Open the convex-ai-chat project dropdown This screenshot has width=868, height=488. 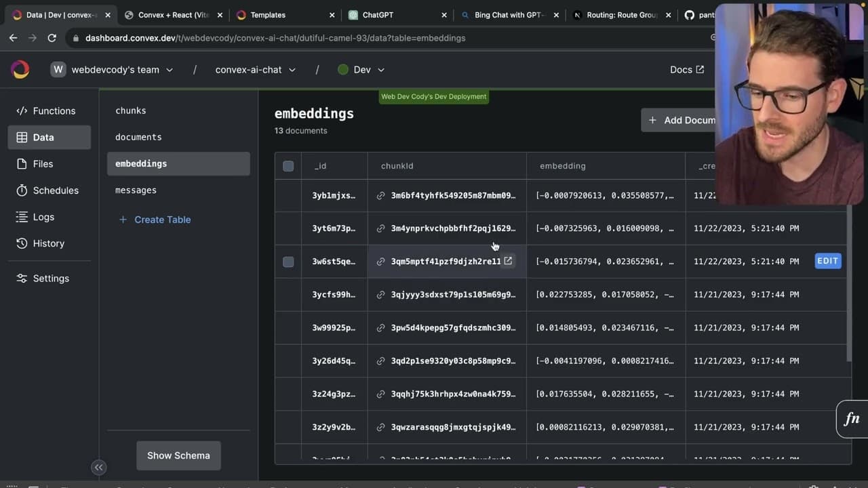coord(256,70)
